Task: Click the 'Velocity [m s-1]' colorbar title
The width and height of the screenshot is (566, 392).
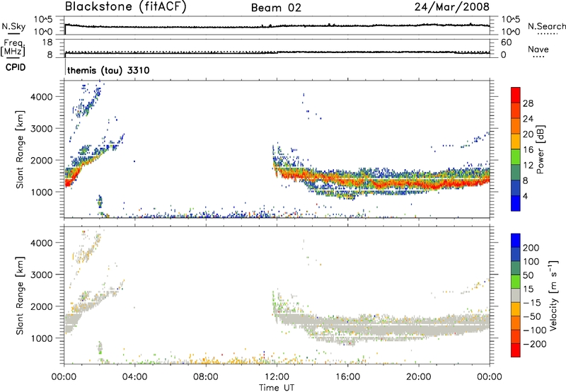Action: [553, 295]
